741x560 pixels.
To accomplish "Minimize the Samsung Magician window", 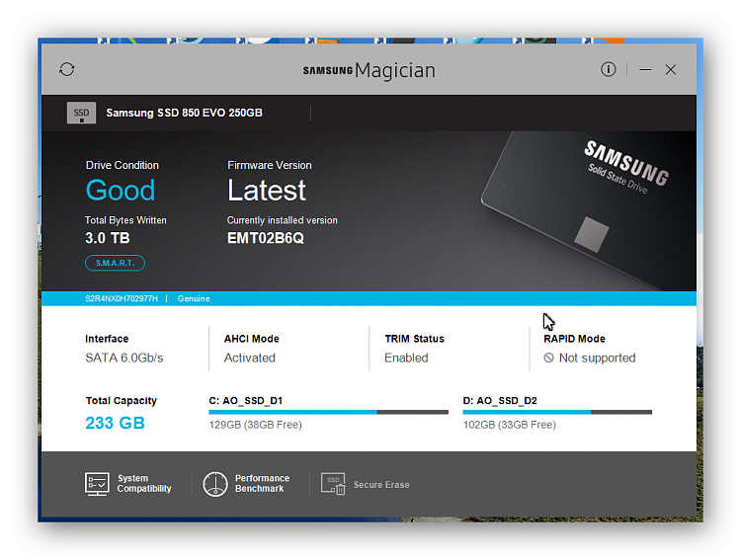I will point(645,70).
